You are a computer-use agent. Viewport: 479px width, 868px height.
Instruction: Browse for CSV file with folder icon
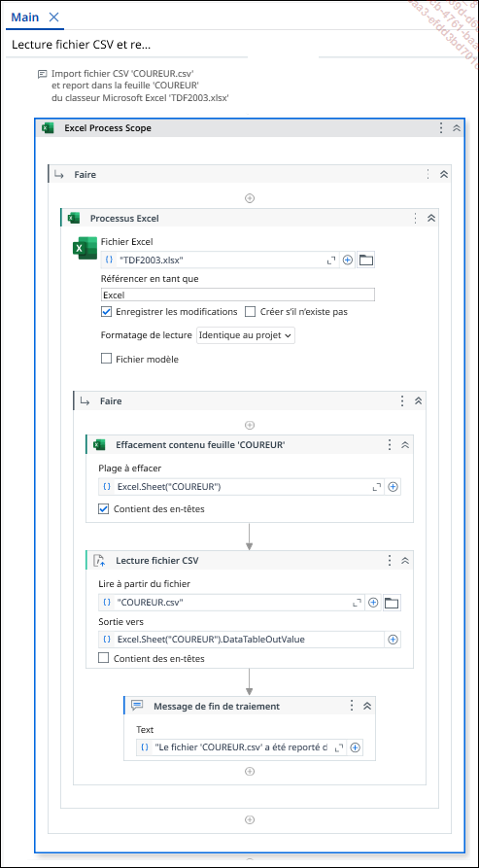393,603
